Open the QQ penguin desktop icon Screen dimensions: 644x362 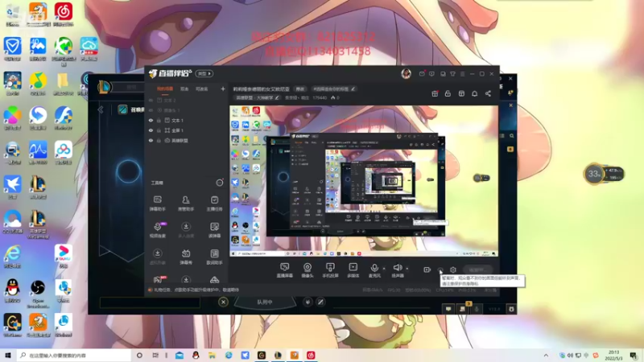tap(12, 291)
